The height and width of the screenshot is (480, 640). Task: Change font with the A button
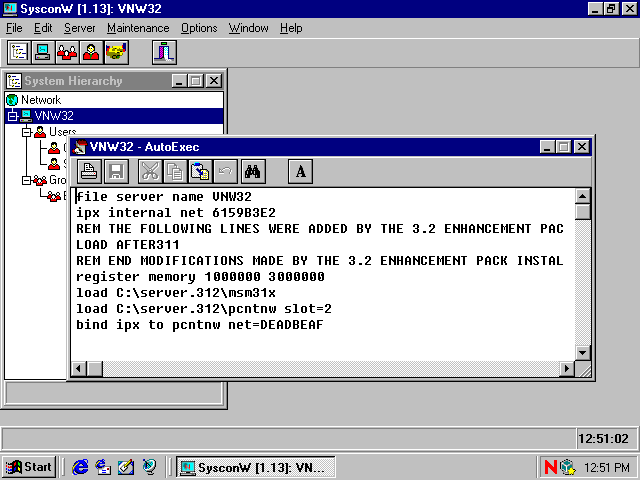(x=300, y=171)
